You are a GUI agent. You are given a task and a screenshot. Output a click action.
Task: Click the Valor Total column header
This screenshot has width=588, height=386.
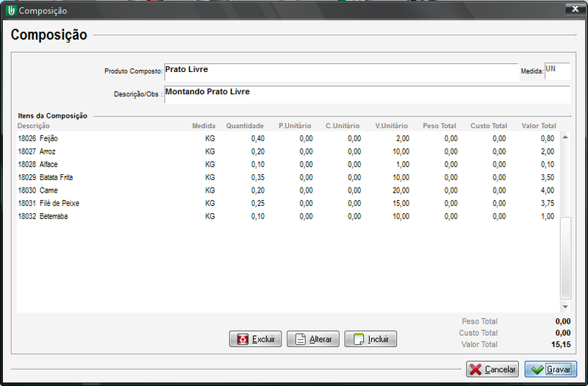pyautogui.click(x=537, y=126)
